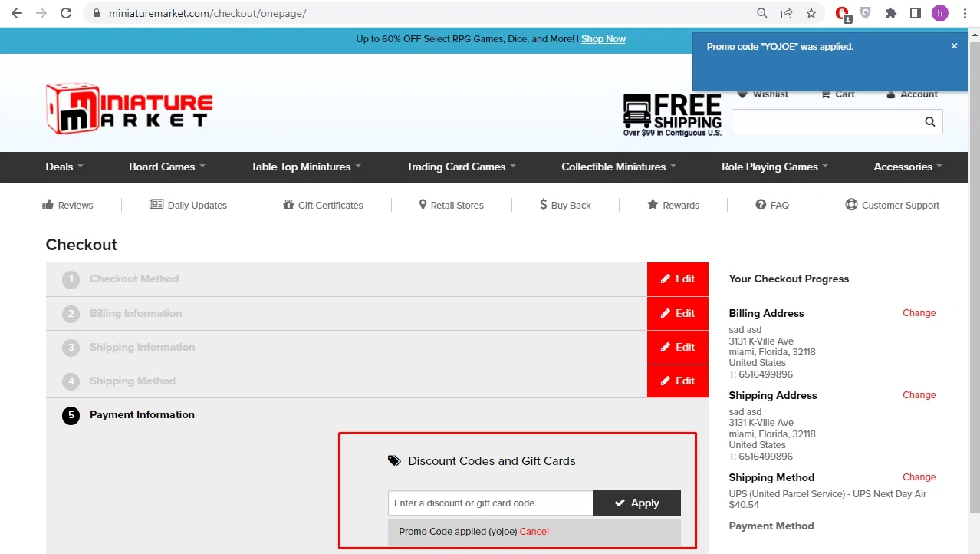The image size is (980, 554).
Task: Click the search magnifier button
Action: pos(930,121)
